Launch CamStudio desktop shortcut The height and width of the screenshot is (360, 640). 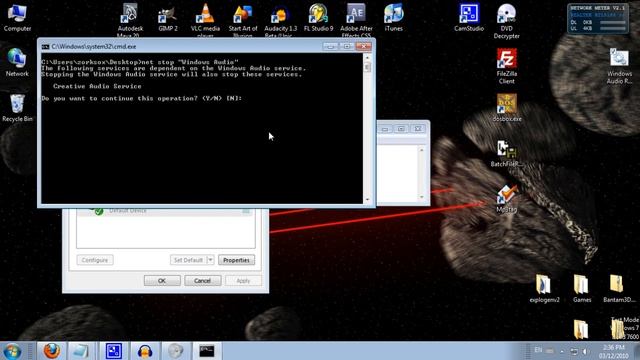[469, 18]
